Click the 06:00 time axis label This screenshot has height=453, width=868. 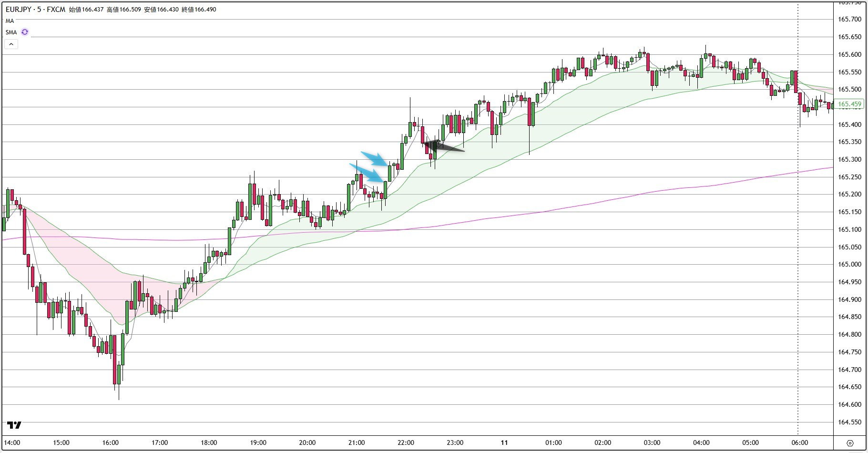(800, 443)
